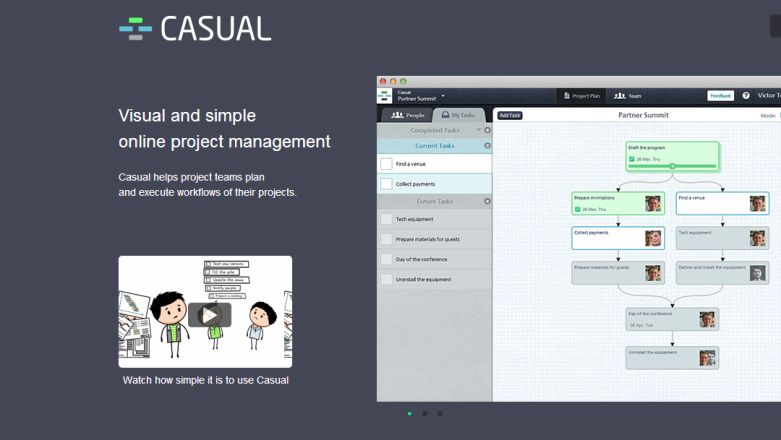The image size is (781, 440).
Task: Click avatar on Day of the conference card
Action: pyautogui.click(x=707, y=319)
